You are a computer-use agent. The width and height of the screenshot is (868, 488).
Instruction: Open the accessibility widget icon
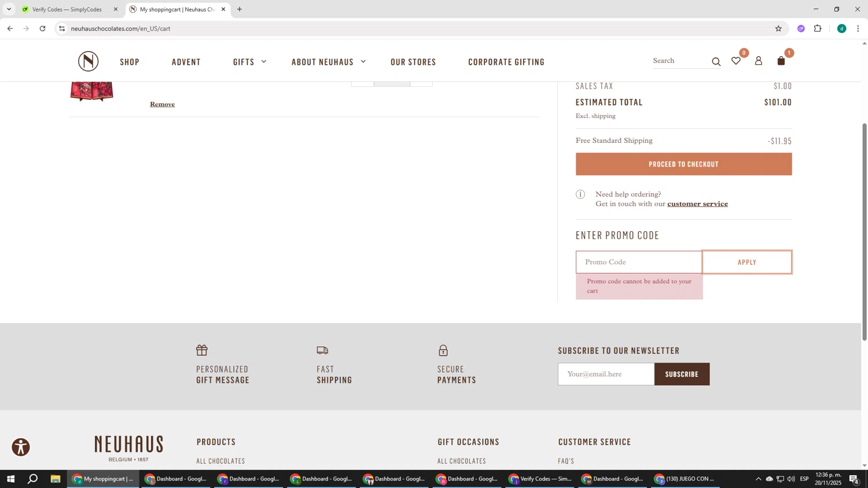(x=21, y=447)
